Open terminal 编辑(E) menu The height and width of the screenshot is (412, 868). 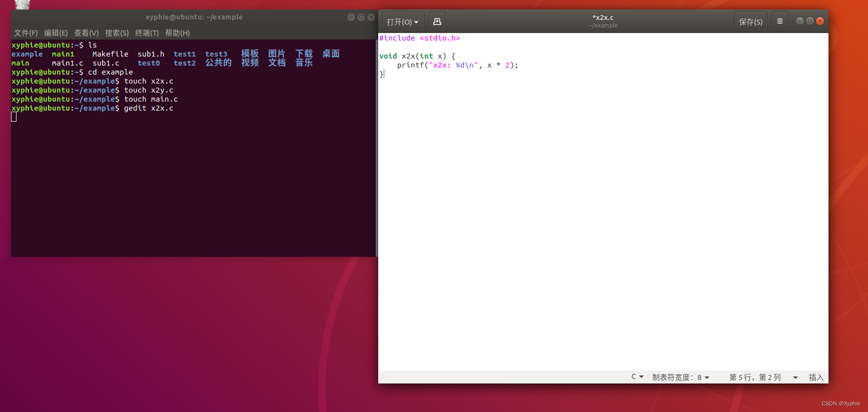56,33
